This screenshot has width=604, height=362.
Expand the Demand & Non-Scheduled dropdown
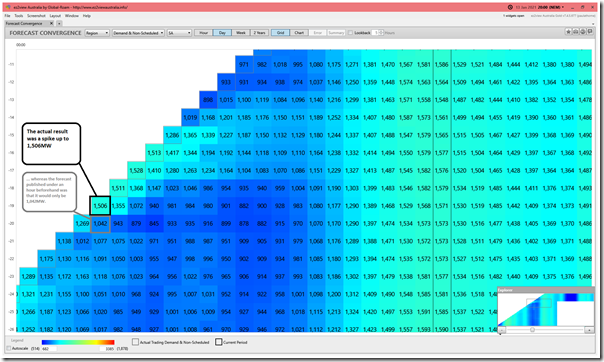click(x=138, y=33)
